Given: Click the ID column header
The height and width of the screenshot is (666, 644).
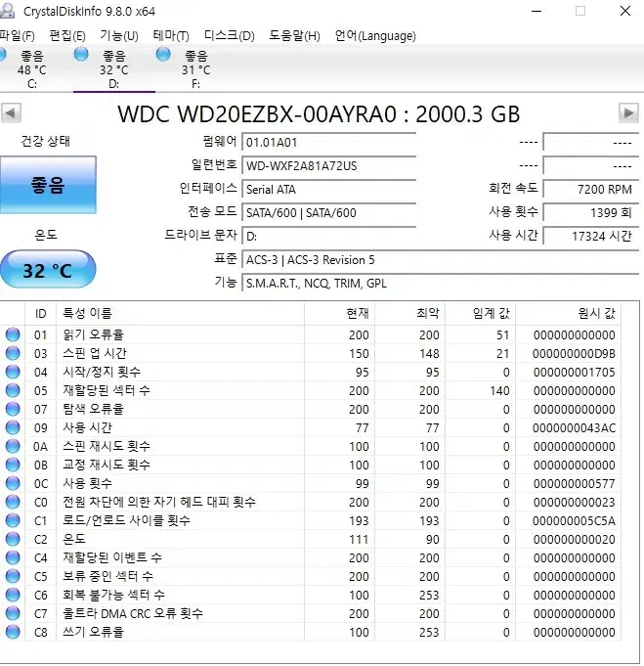Looking at the screenshot, I should coord(41,314).
